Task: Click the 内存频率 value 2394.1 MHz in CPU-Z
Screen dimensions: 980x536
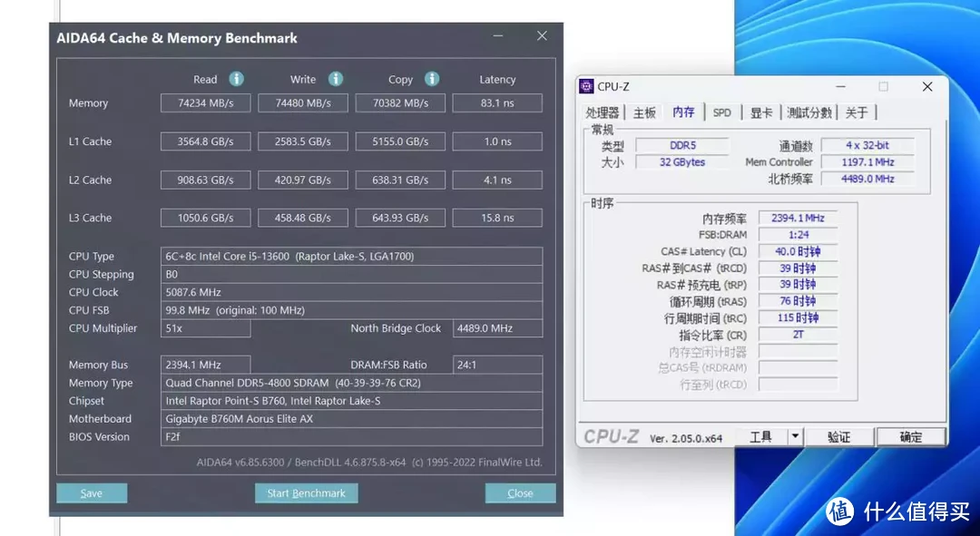Action: point(799,218)
